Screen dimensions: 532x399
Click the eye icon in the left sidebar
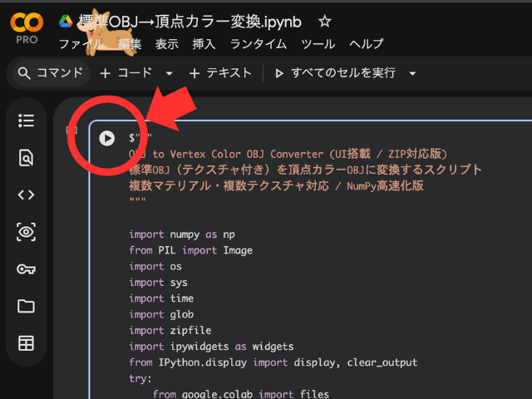pos(27,233)
